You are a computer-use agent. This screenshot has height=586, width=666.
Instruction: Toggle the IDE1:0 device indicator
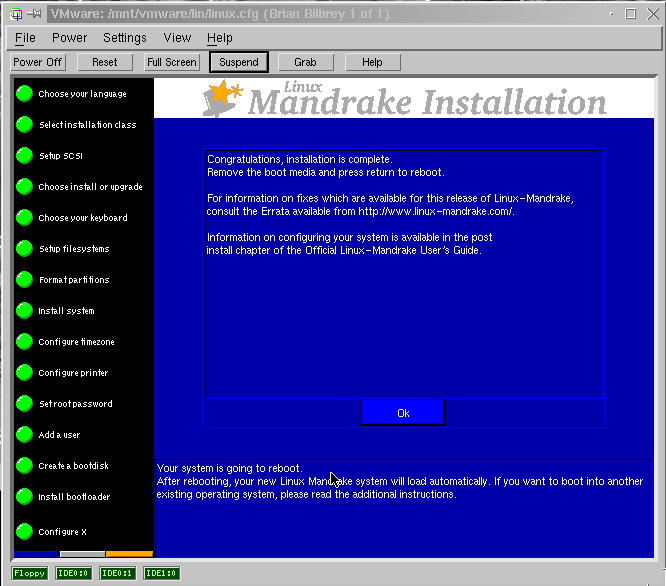coord(161,573)
